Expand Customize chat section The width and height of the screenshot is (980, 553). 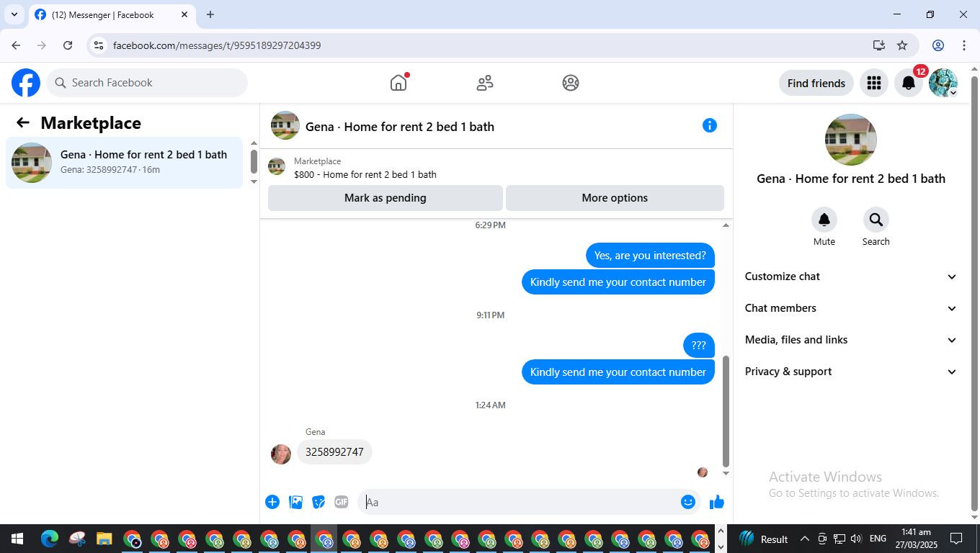(851, 276)
